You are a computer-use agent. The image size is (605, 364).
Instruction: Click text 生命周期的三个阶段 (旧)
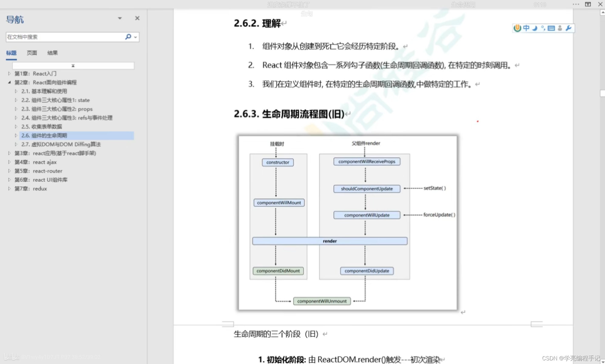[x=276, y=334]
